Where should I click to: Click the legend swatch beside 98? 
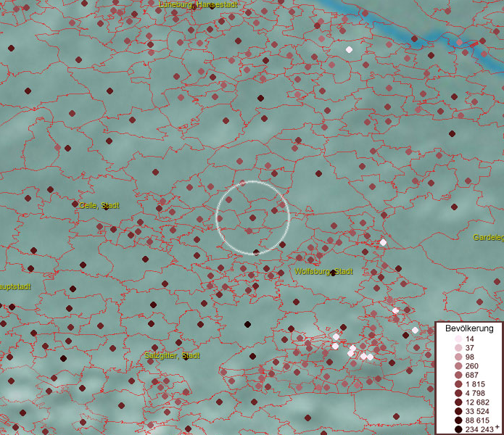point(458,357)
